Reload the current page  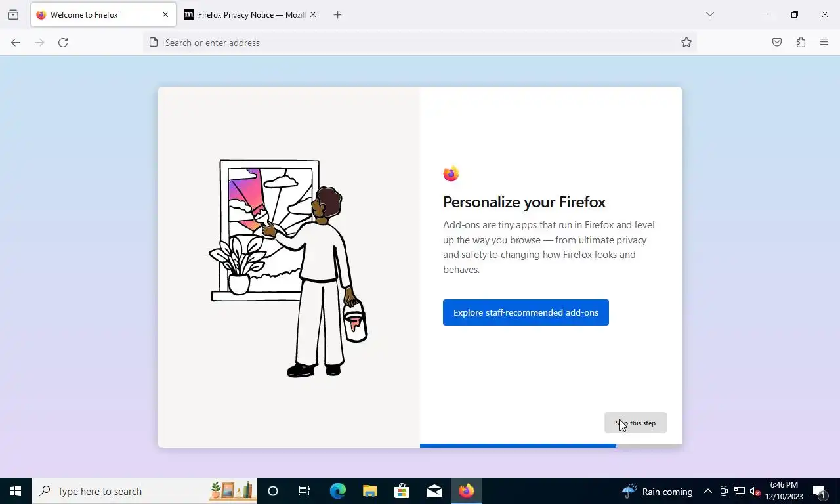coord(63,43)
